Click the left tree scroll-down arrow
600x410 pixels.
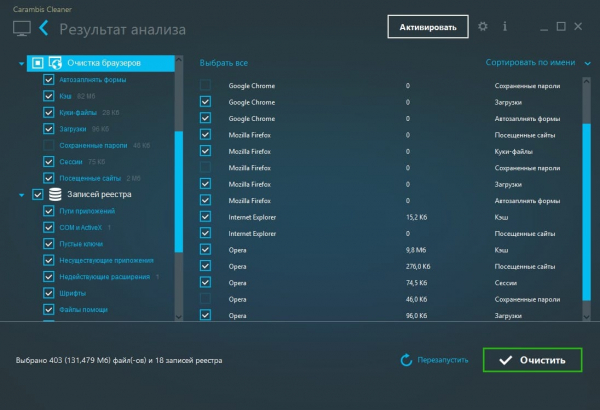coord(178,317)
